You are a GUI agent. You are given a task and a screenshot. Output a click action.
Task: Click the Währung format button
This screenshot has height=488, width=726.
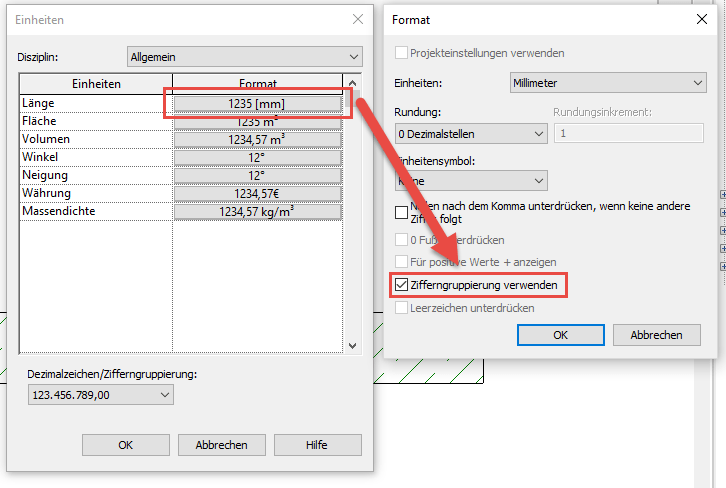coord(258,193)
